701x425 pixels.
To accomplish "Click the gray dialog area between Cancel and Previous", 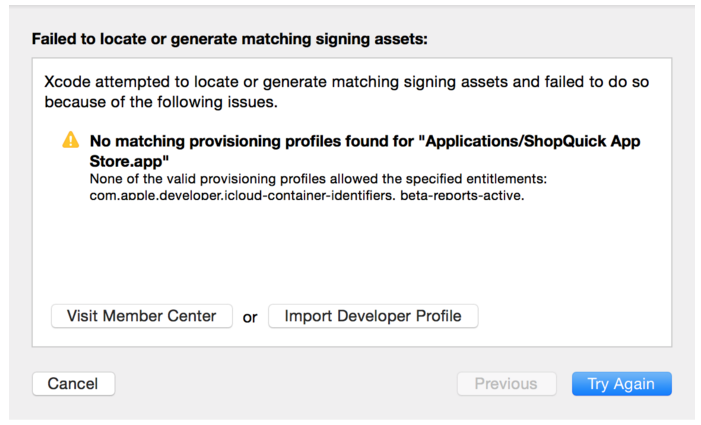I will click(286, 383).
